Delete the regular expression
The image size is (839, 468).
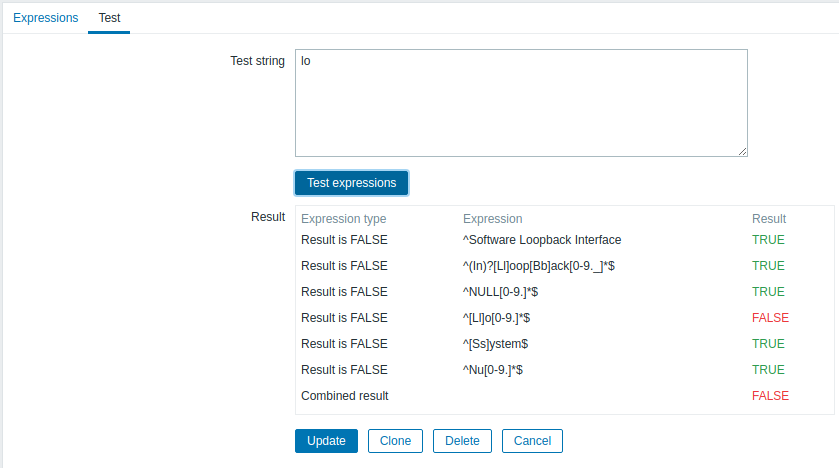point(462,441)
